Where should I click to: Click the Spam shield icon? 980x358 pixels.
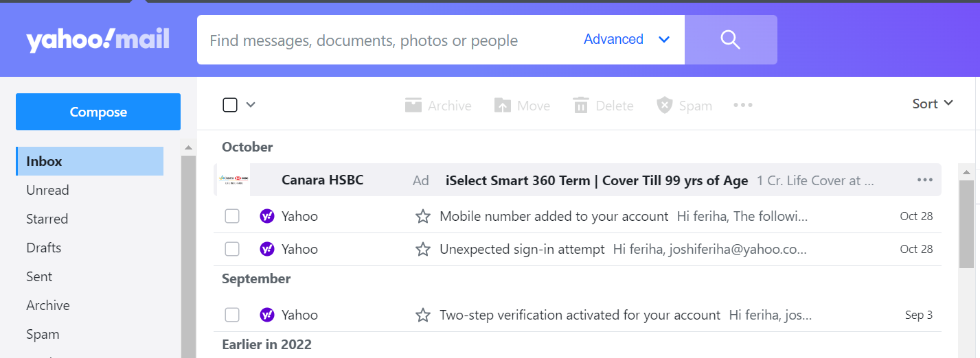coord(664,105)
